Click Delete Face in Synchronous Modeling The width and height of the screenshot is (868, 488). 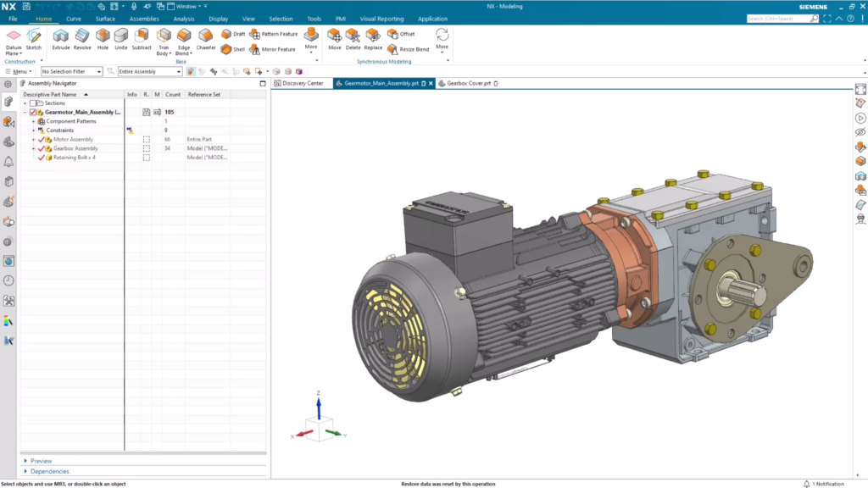(x=353, y=39)
